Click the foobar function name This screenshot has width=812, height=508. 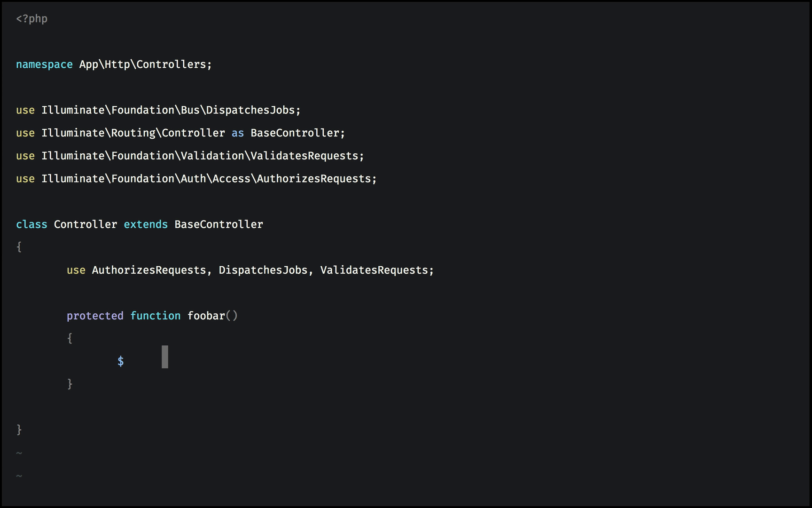tap(206, 316)
